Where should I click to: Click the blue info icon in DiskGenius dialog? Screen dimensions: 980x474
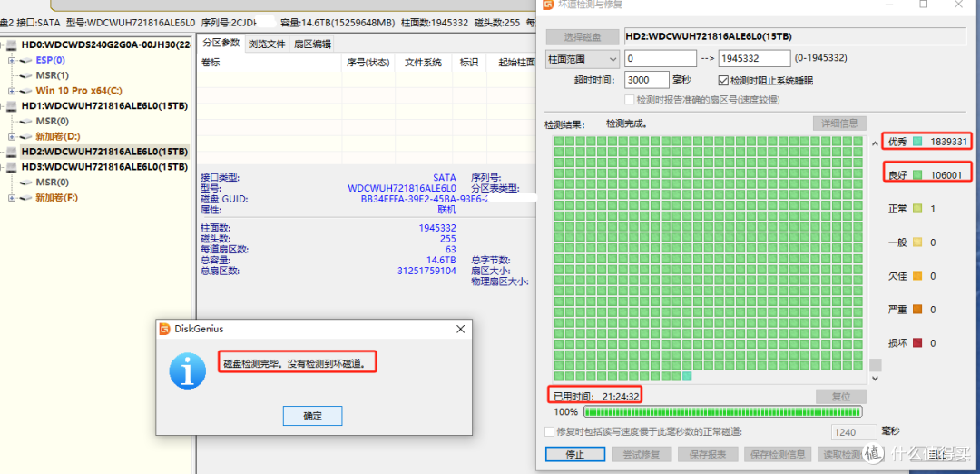pyautogui.click(x=188, y=370)
